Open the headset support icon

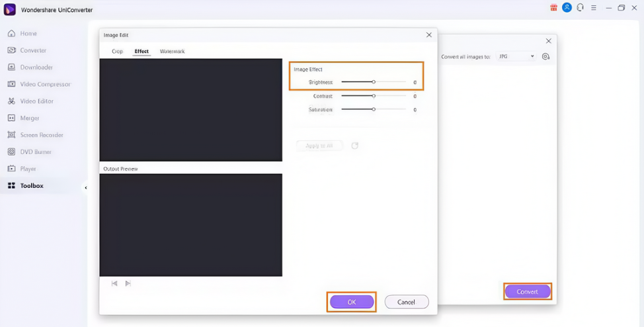[x=581, y=7]
